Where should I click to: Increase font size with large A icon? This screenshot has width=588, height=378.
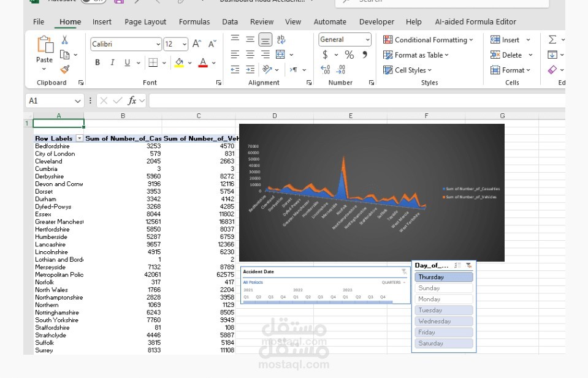pyautogui.click(x=197, y=44)
